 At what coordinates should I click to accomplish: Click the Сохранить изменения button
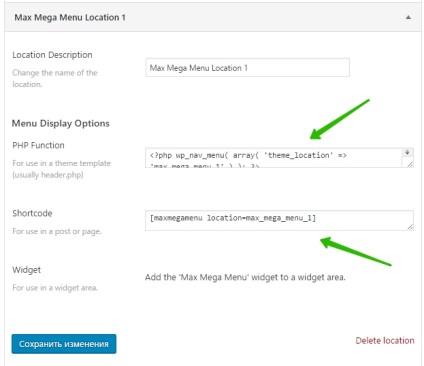(x=64, y=344)
